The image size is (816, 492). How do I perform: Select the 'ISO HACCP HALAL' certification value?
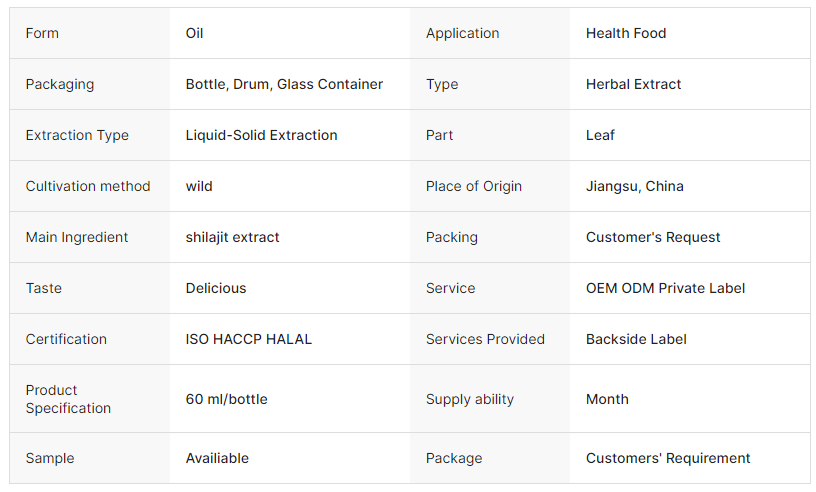249,339
